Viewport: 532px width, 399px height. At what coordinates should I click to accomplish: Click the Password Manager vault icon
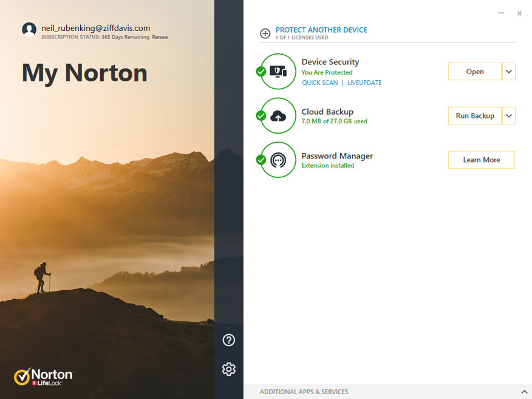[x=278, y=160]
